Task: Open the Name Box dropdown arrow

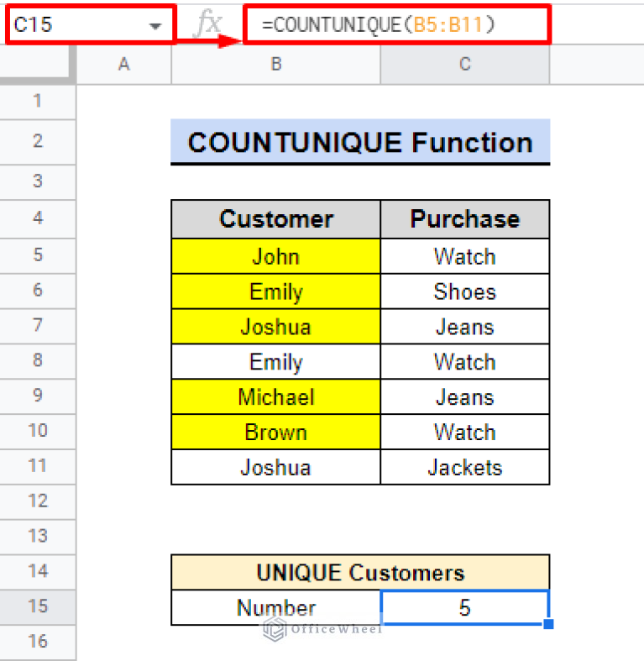Action: point(154,26)
